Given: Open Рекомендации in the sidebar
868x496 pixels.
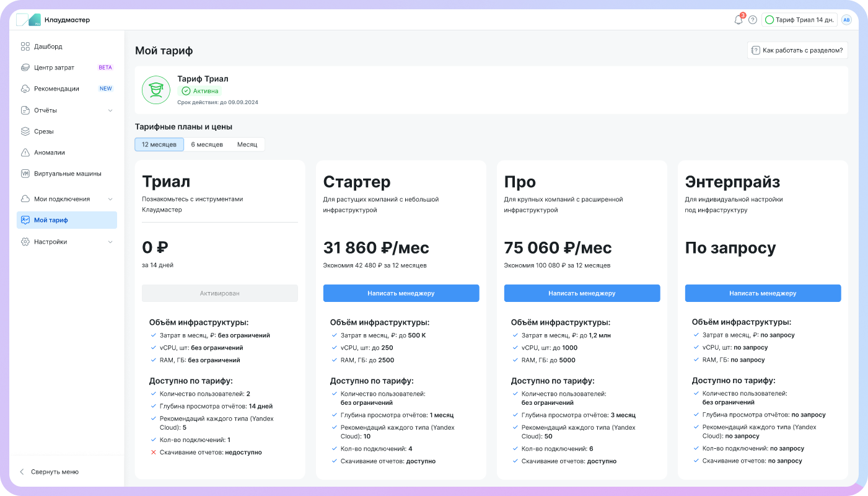Looking at the screenshot, I should coord(56,89).
